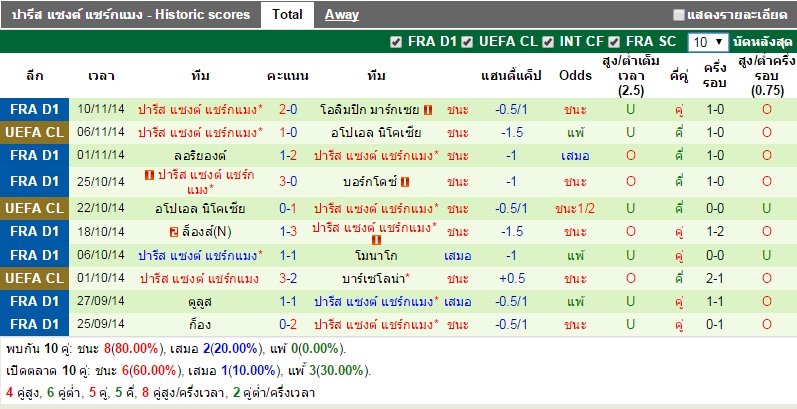Click red card icon beside โอลิมปิก มาร์กเซย
Screen dimensions: 797x409
428,109
